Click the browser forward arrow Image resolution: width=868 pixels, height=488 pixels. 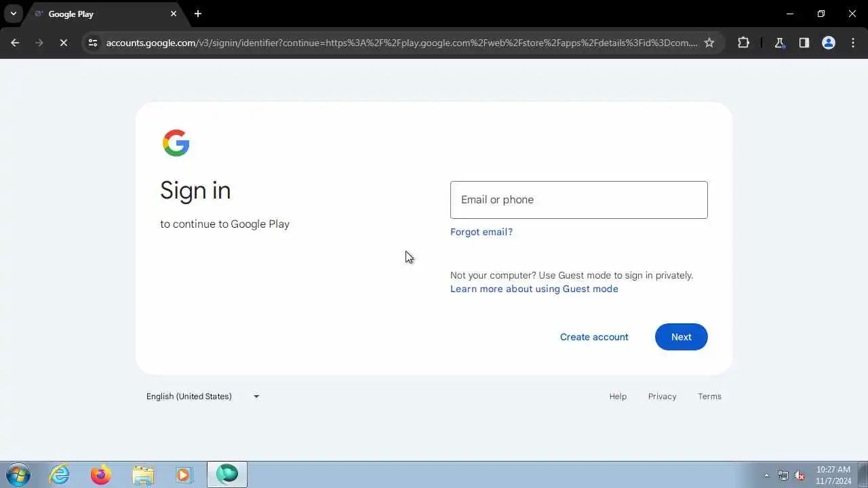(39, 43)
